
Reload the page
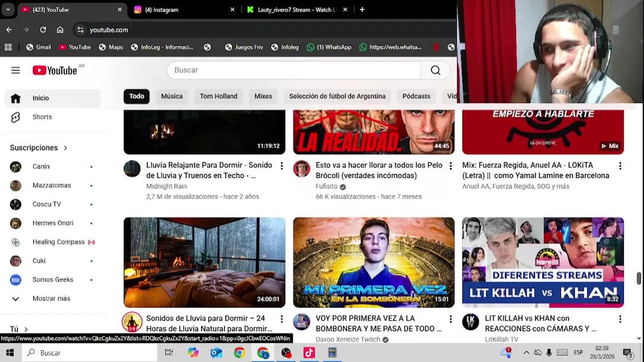[x=43, y=30]
